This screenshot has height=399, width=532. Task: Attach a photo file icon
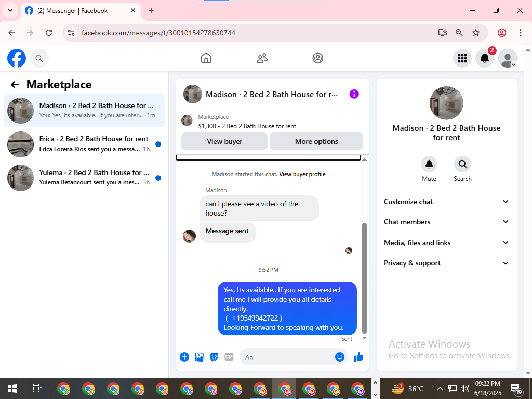tap(199, 357)
